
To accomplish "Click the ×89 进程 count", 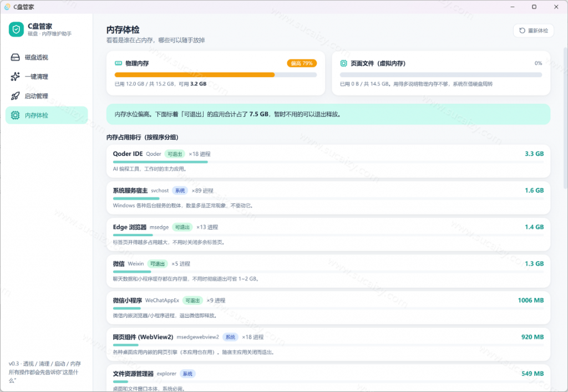I will 202,190.
